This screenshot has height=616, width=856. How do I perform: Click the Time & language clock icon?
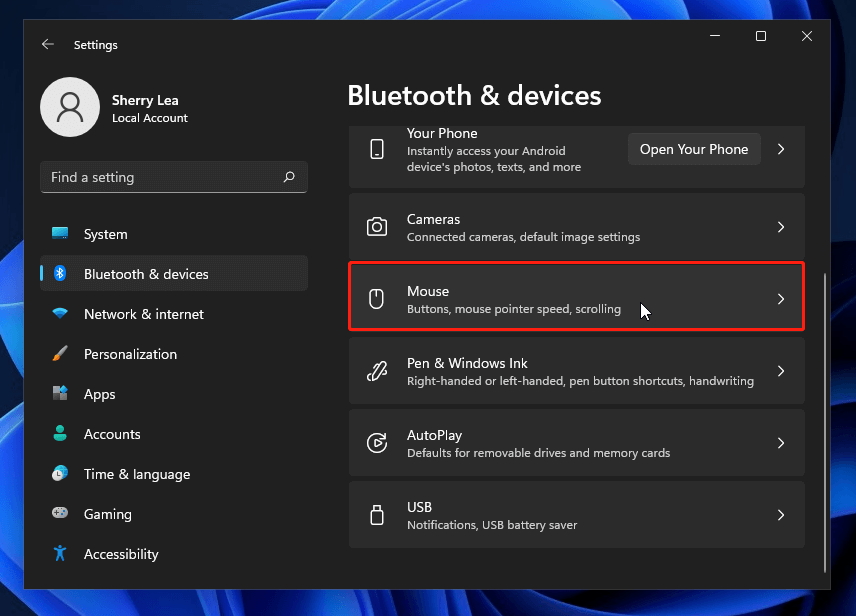(x=60, y=473)
